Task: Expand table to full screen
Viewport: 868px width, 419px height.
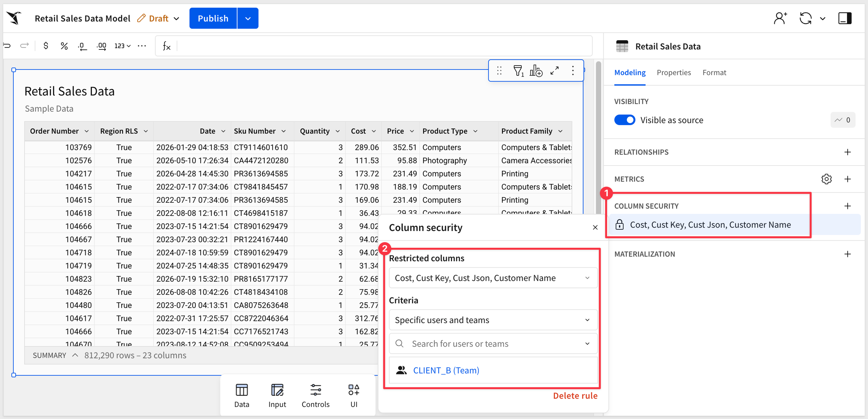Action: 555,71
